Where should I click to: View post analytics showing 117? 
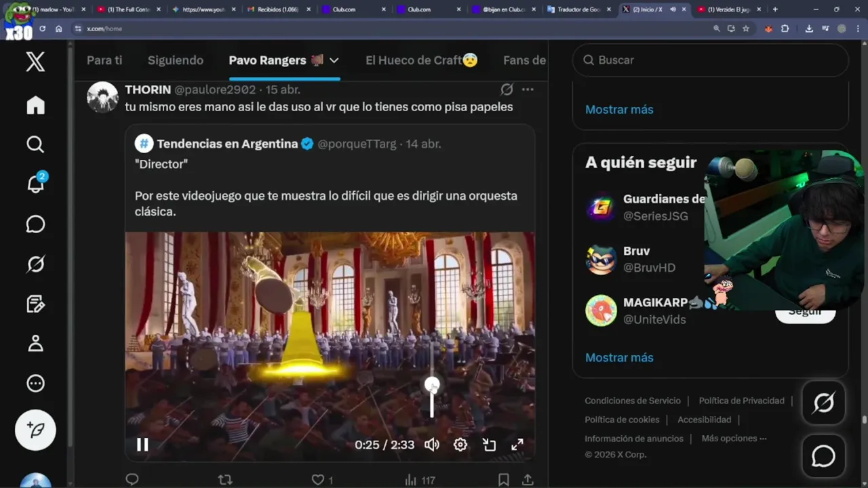(420, 480)
